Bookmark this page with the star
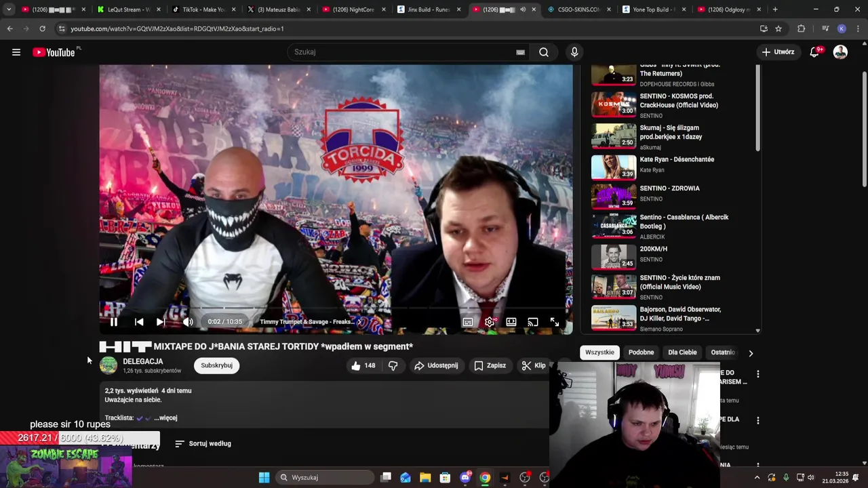The height and width of the screenshot is (488, 868). pyautogui.click(x=778, y=29)
